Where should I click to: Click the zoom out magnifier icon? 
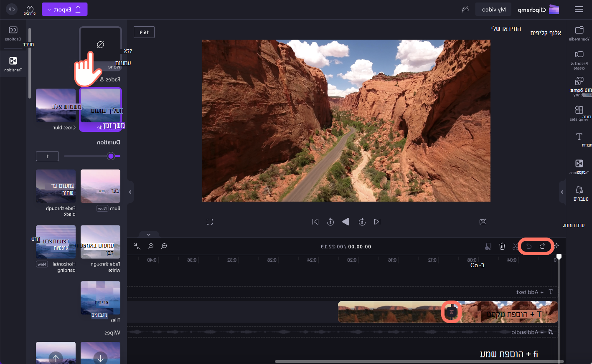[x=164, y=246]
